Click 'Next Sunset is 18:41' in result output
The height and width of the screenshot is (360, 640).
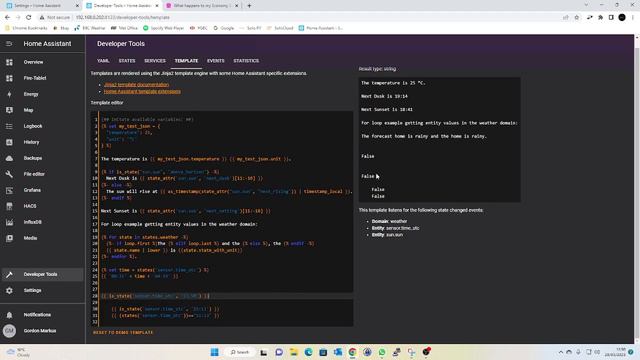[x=387, y=109]
